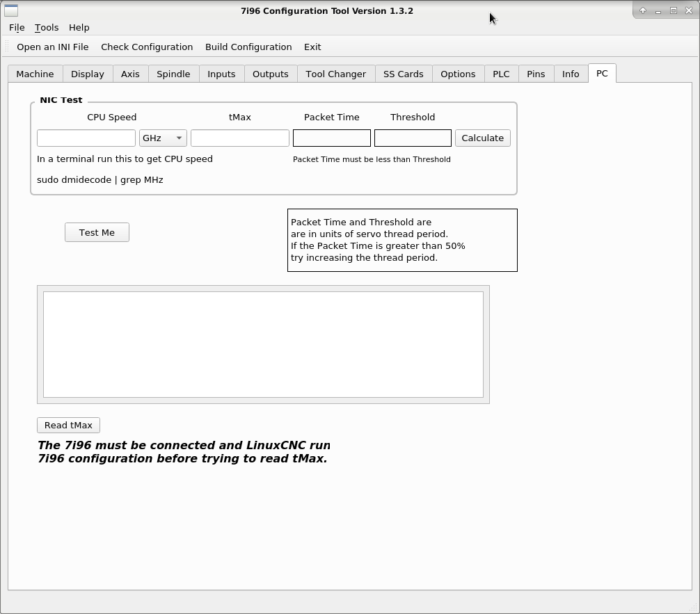The image size is (700, 614).
Task: Click the Calculate button
Action: pyautogui.click(x=483, y=138)
